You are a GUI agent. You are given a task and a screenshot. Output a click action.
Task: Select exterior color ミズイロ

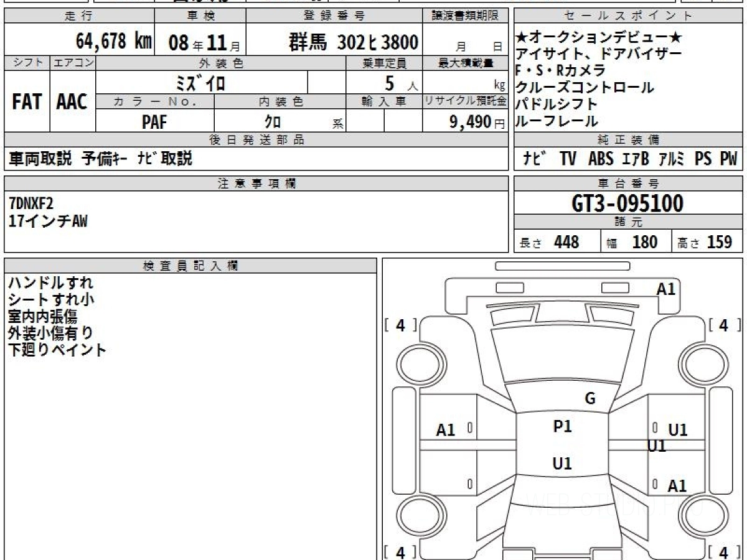tap(200, 83)
